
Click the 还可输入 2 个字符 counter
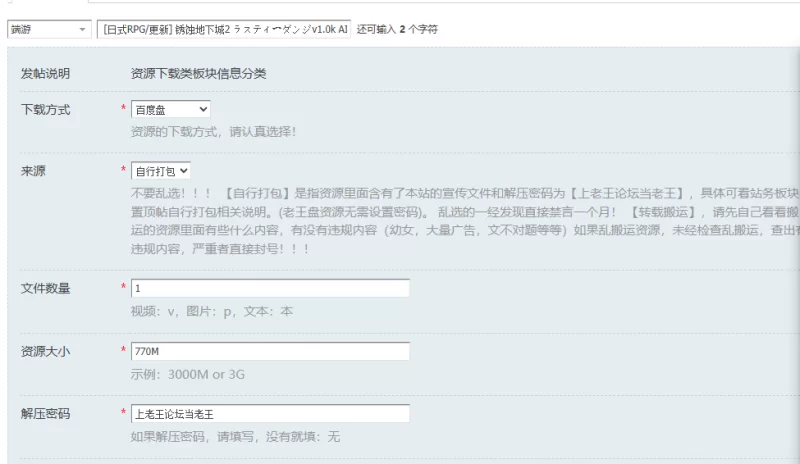point(397,30)
